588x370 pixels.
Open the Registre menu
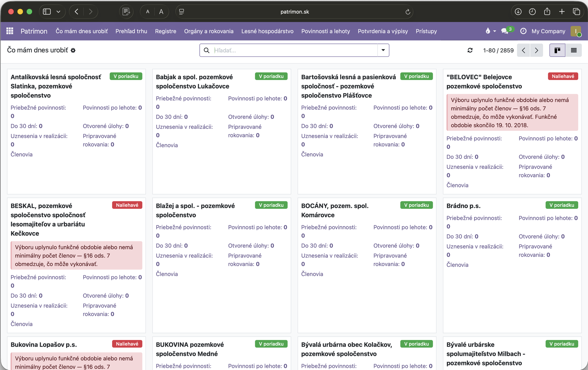point(165,31)
